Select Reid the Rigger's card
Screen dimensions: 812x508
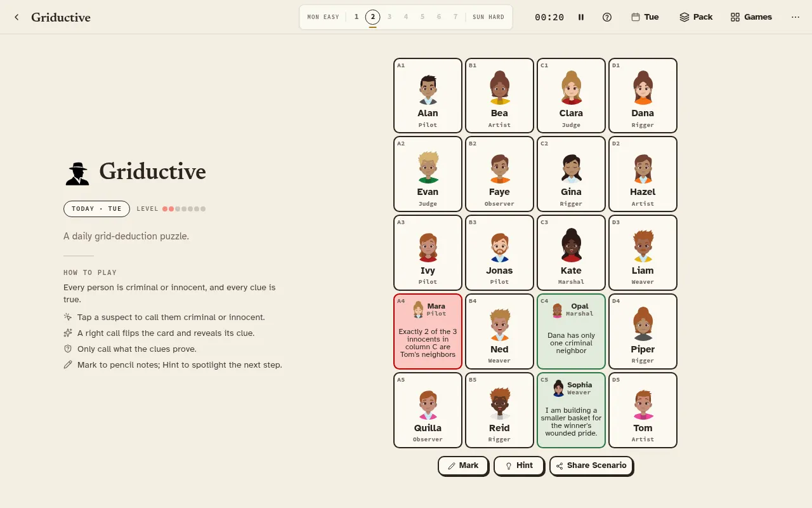click(499, 410)
